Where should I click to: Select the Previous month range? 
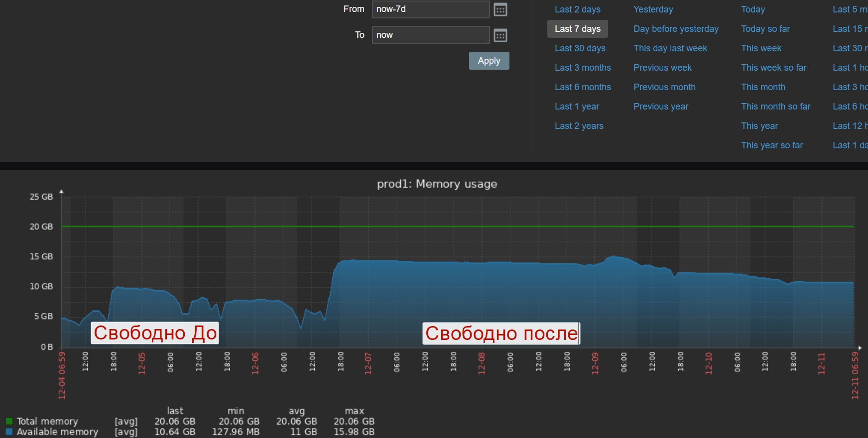click(664, 87)
